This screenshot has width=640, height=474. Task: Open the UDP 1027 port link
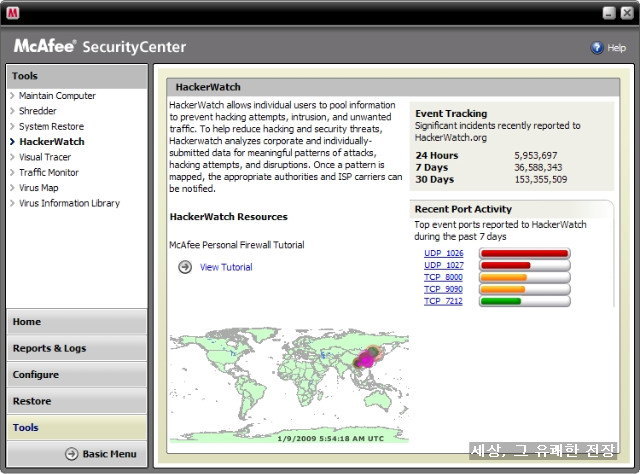click(x=444, y=265)
